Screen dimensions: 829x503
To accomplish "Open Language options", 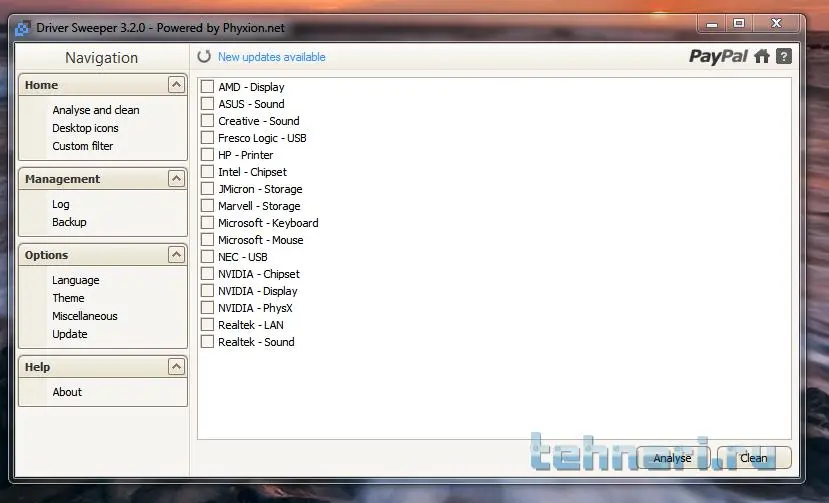I will (76, 280).
